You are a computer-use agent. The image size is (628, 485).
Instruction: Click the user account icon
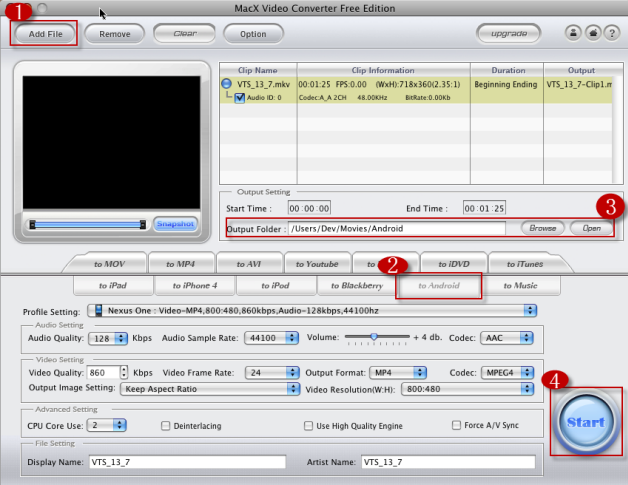tap(573, 33)
